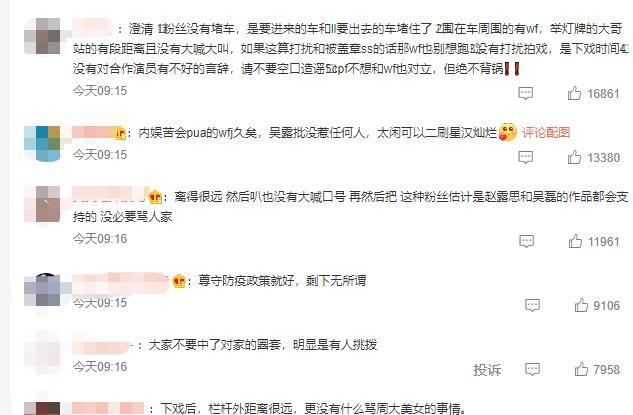Open the third commenter's avatar
This screenshot has width=633, height=415.
42,204
